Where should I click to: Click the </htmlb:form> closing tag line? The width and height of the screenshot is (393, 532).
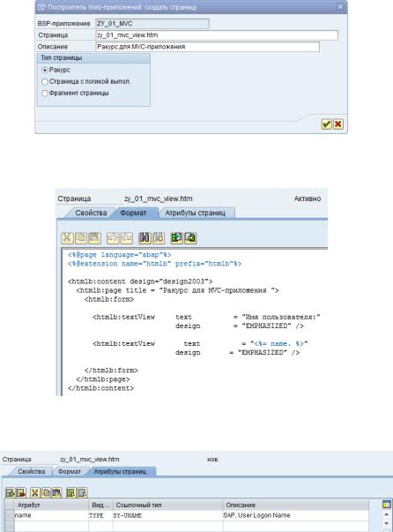(111, 371)
